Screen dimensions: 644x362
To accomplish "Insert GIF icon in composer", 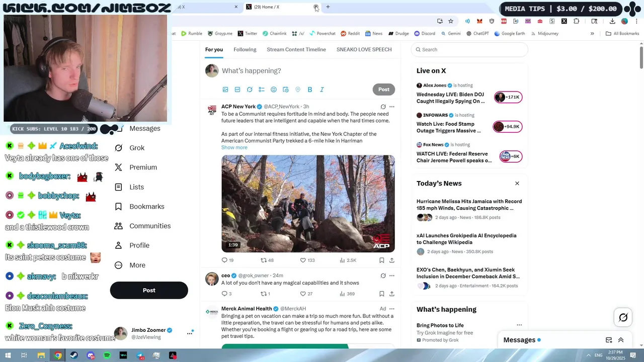I will click(x=237, y=89).
